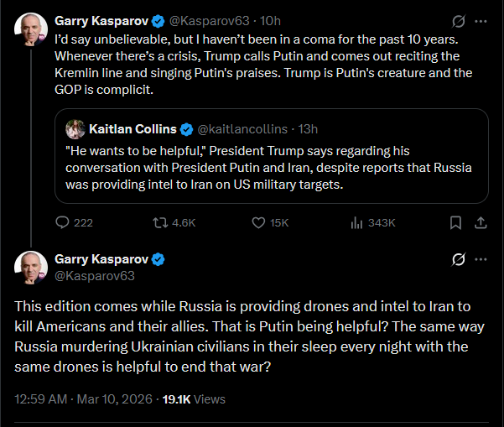Image resolution: width=504 pixels, height=427 pixels.
Task: Open view analytics showing 343K
Action: [356, 222]
